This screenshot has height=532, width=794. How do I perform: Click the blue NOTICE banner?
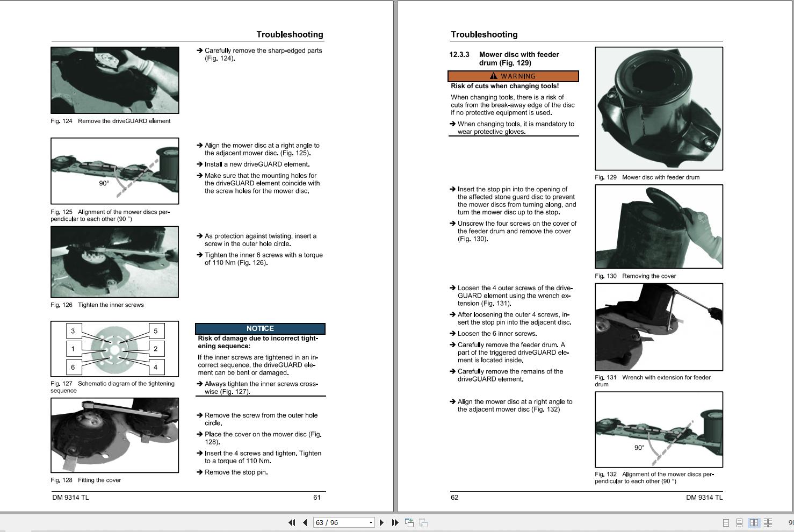pos(260,328)
